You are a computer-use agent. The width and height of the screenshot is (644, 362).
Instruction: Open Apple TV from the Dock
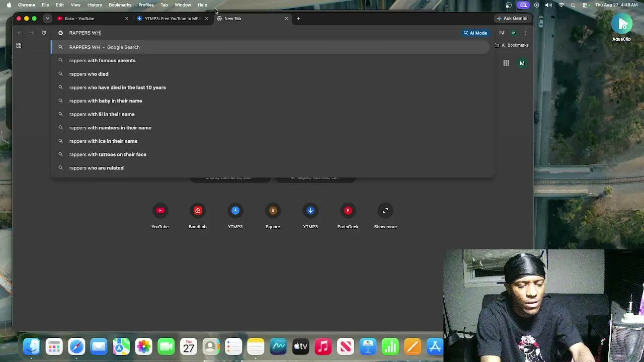pyautogui.click(x=300, y=346)
